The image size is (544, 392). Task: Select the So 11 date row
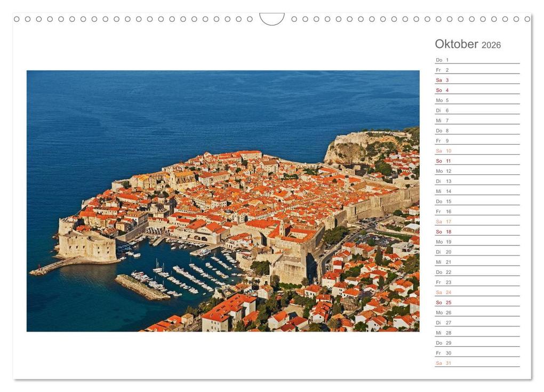click(x=477, y=161)
